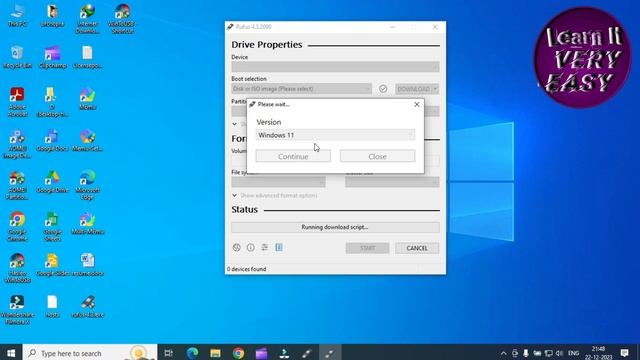Screen dimensions: 640x360
Task: Expand Show advanced format options
Action: (275, 196)
